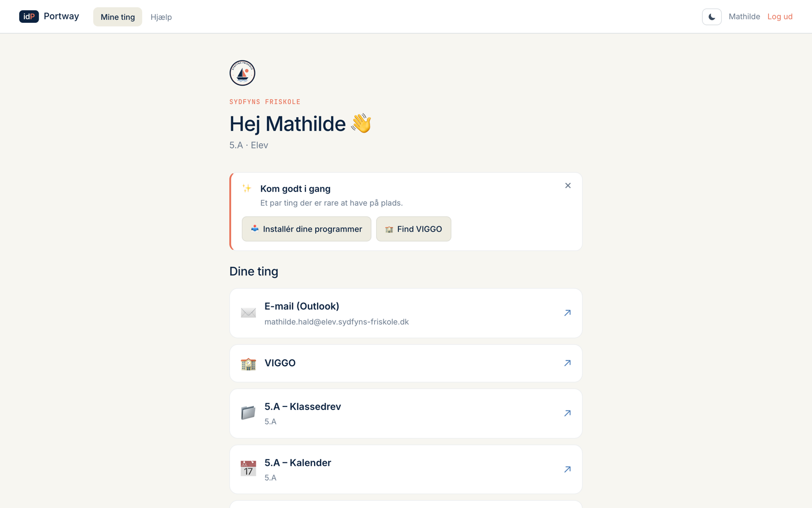Open the Hjælp tab
Screen dimensions: 812x508
(161, 17)
